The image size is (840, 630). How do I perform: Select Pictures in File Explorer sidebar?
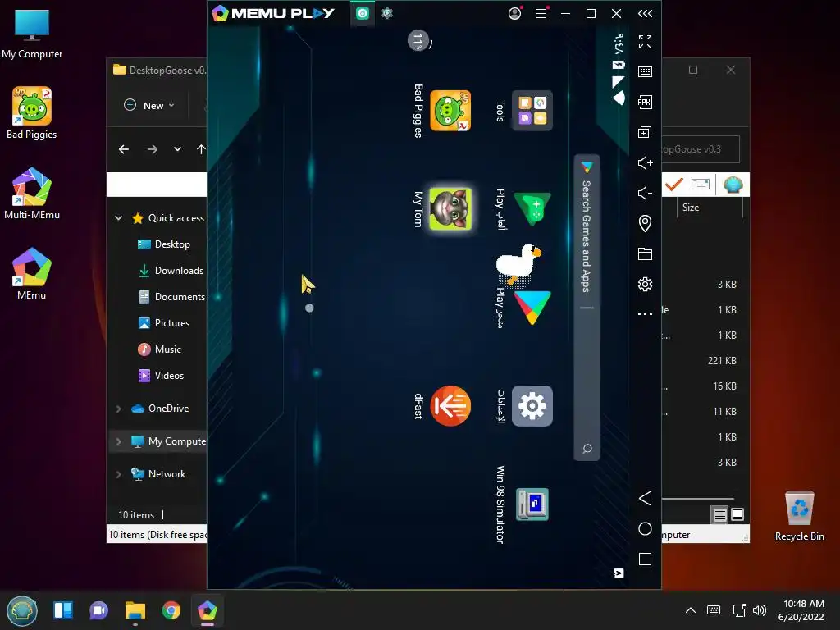pos(164,323)
